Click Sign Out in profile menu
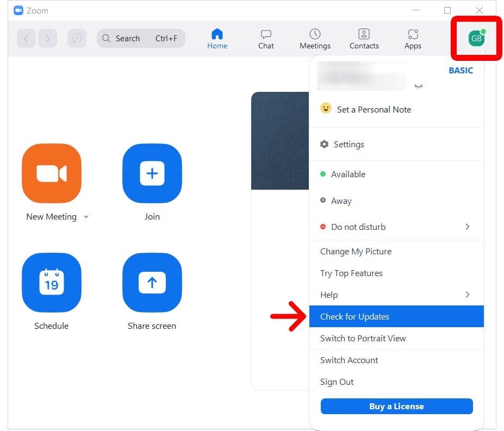Viewport: 504px width, 431px height. [x=337, y=382]
